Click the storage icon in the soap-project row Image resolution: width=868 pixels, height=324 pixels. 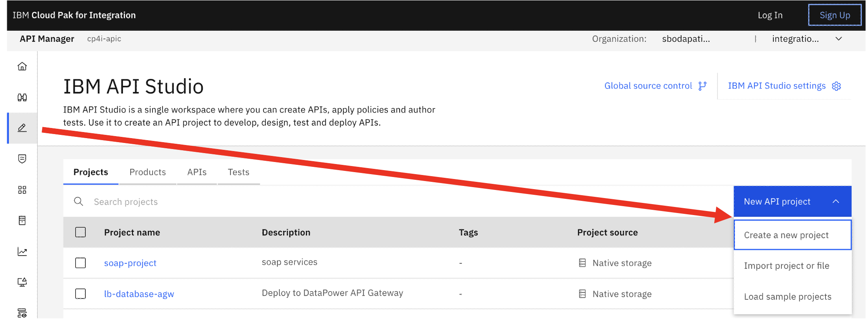coord(582,263)
